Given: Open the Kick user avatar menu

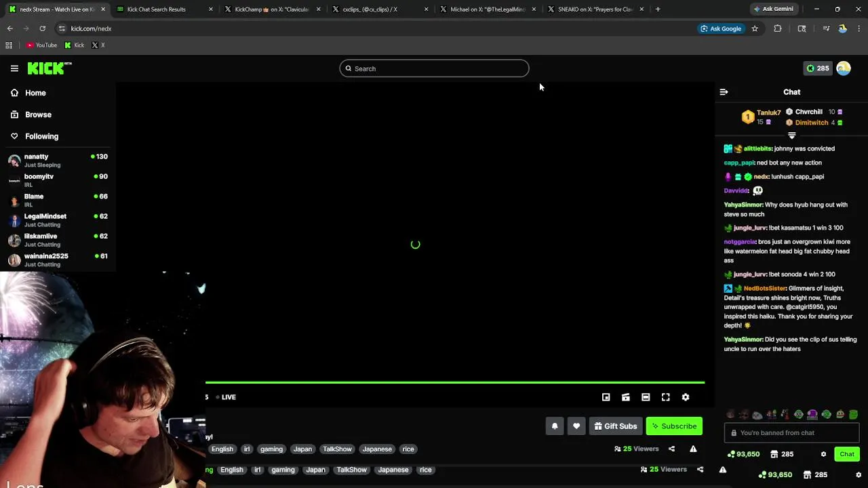Looking at the screenshot, I should click(x=844, y=68).
